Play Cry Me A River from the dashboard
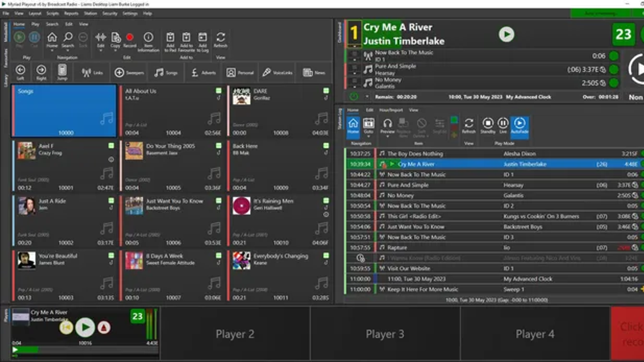 506,34
